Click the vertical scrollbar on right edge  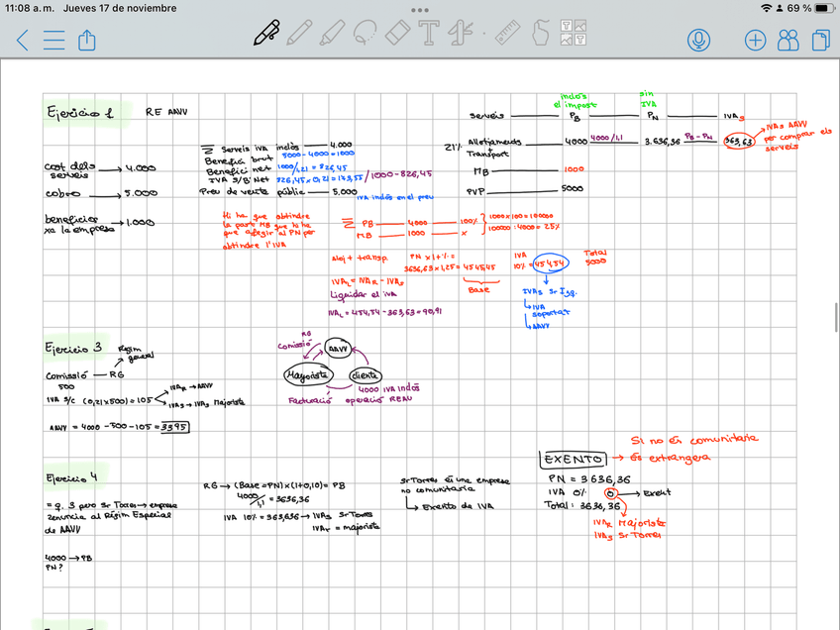[836, 319]
